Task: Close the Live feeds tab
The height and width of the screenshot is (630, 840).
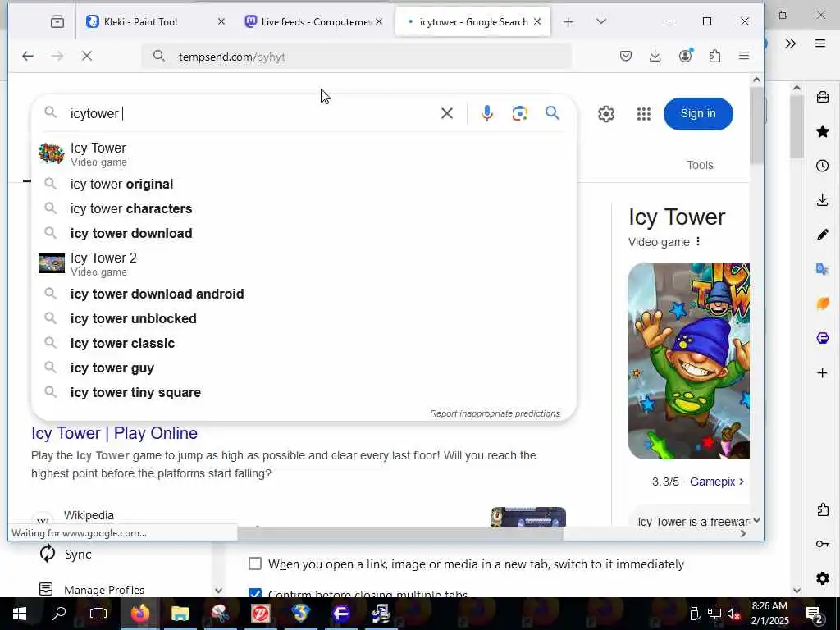Action: pos(379,21)
